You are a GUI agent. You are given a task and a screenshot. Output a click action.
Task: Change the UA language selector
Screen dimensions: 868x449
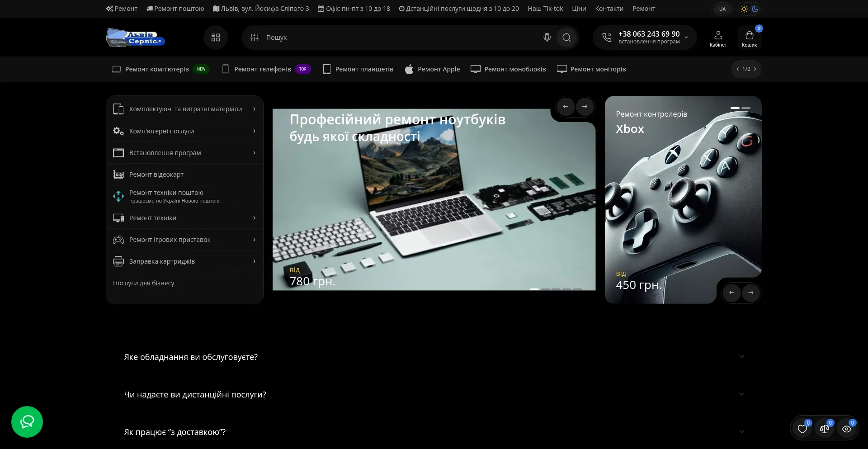[x=722, y=9]
